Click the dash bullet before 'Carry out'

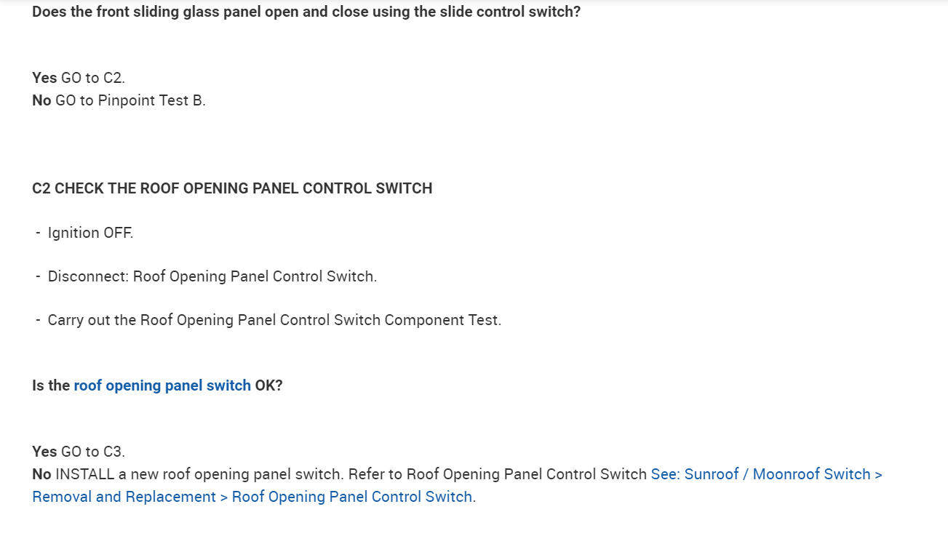click(38, 320)
